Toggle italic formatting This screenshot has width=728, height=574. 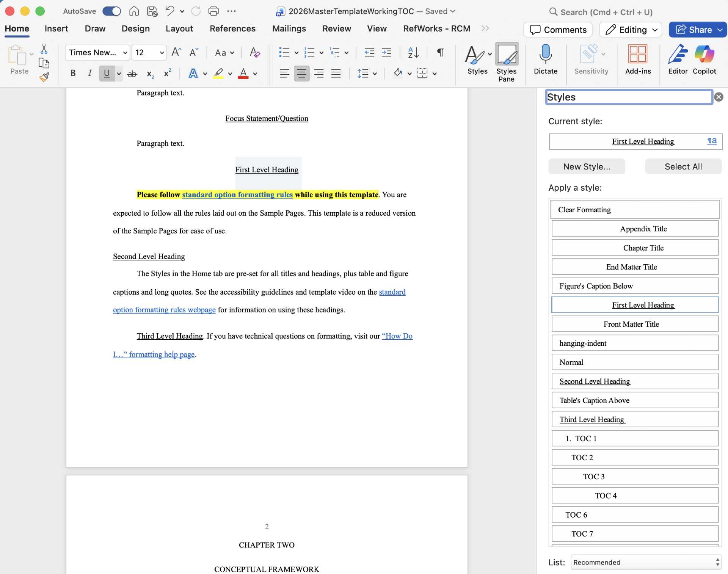click(x=89, y=73)
